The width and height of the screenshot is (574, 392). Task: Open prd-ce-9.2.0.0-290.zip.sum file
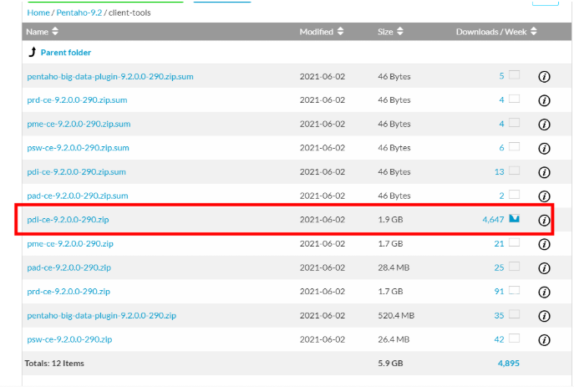pyautogui.click(x=77, y=100)
